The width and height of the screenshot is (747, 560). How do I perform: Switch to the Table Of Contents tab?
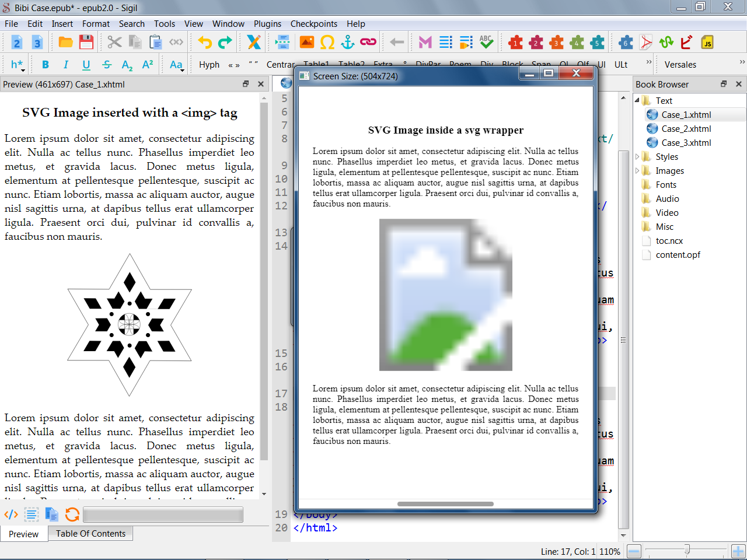point(90,534)
